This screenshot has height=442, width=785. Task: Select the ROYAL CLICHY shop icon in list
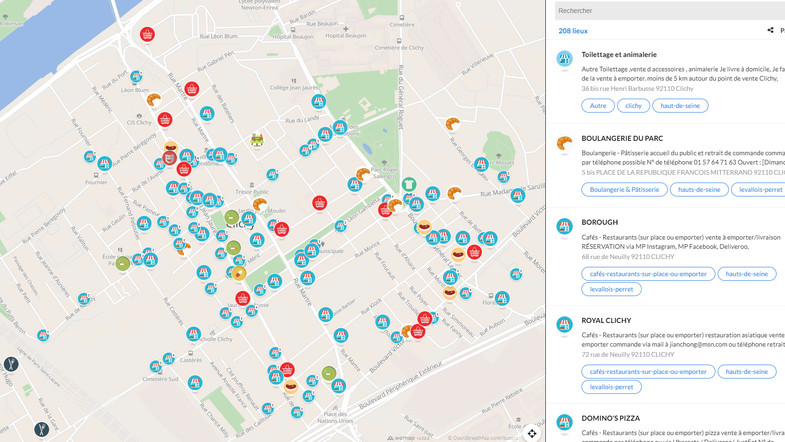(565, 324)
